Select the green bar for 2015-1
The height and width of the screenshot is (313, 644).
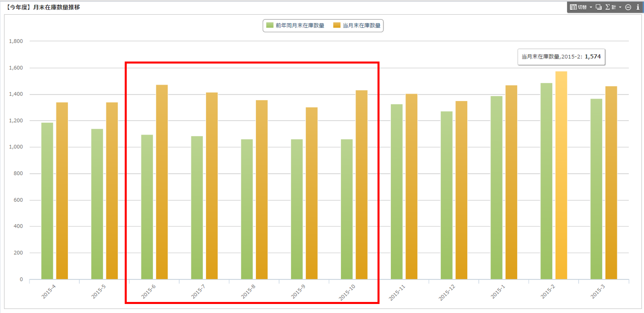pos(497,188)
